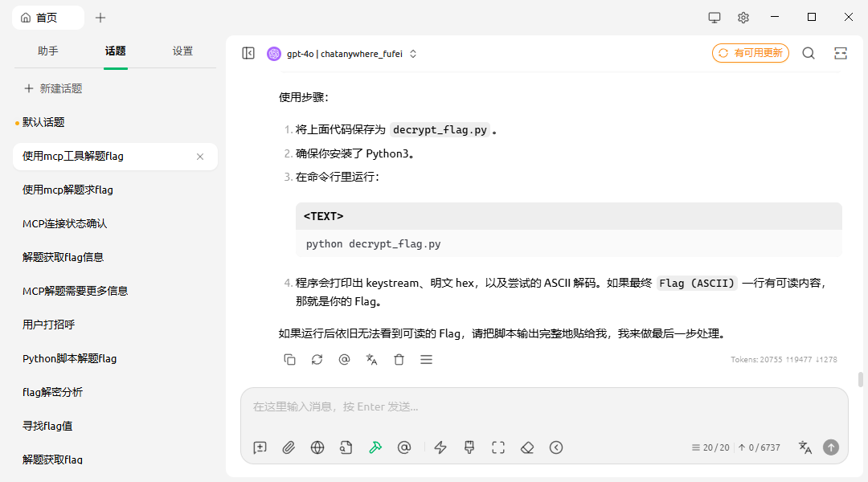This screenshot has height=482, width=868.
Task: Regenerate the assistant's response
Action: point(317,360)
